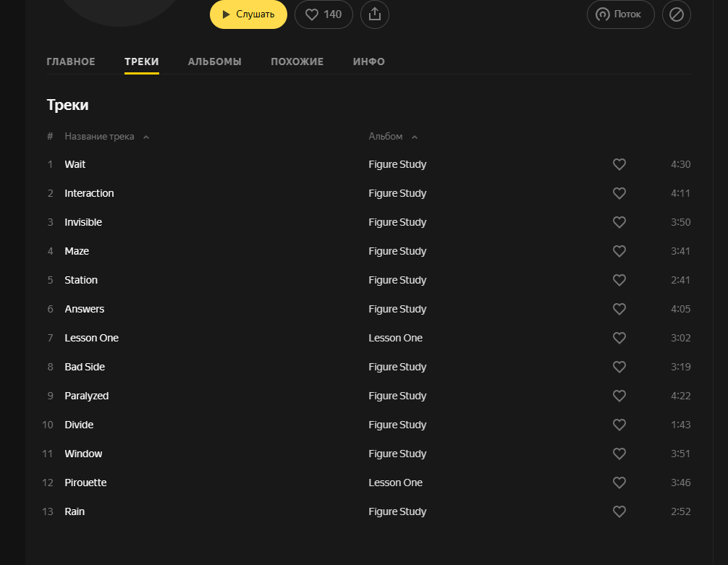Select the track Rain
This screenshot has height=565, width=728.
click(75, 511)
